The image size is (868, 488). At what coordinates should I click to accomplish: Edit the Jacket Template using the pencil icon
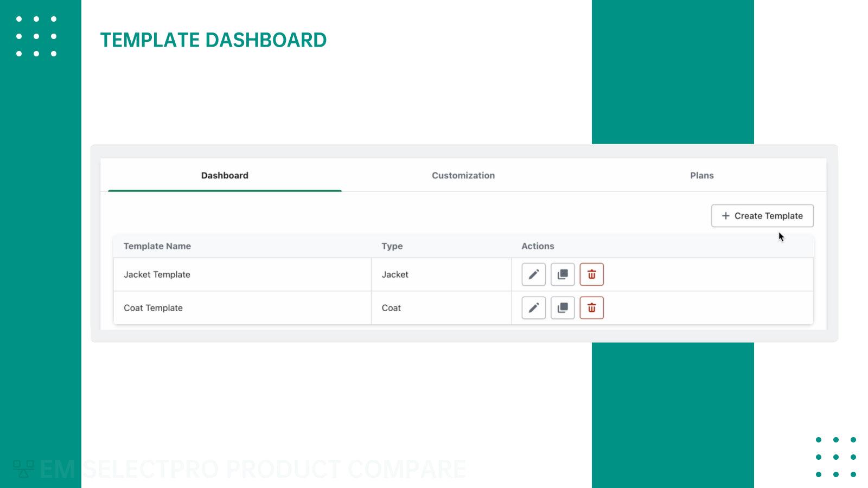[x=533, y=274]
